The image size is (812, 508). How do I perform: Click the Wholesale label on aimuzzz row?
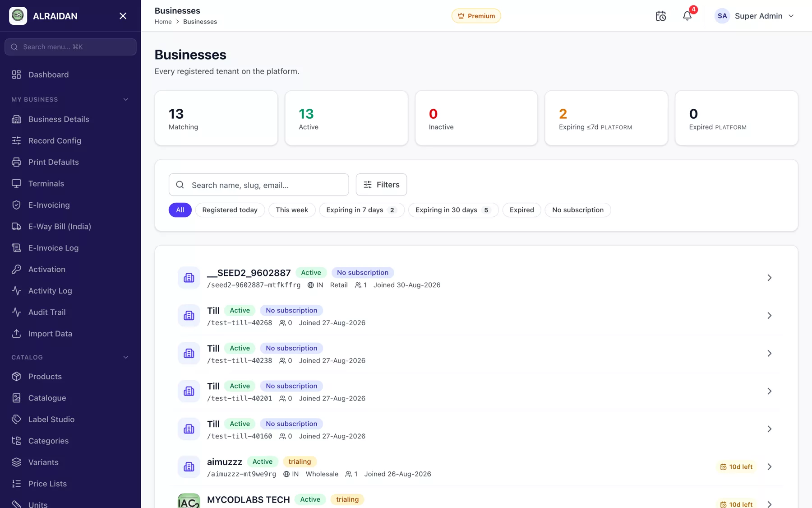(x=322, y=474)
